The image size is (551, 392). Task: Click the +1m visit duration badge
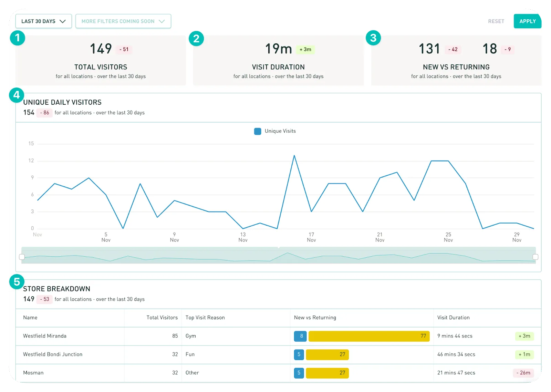pos(524,354)
